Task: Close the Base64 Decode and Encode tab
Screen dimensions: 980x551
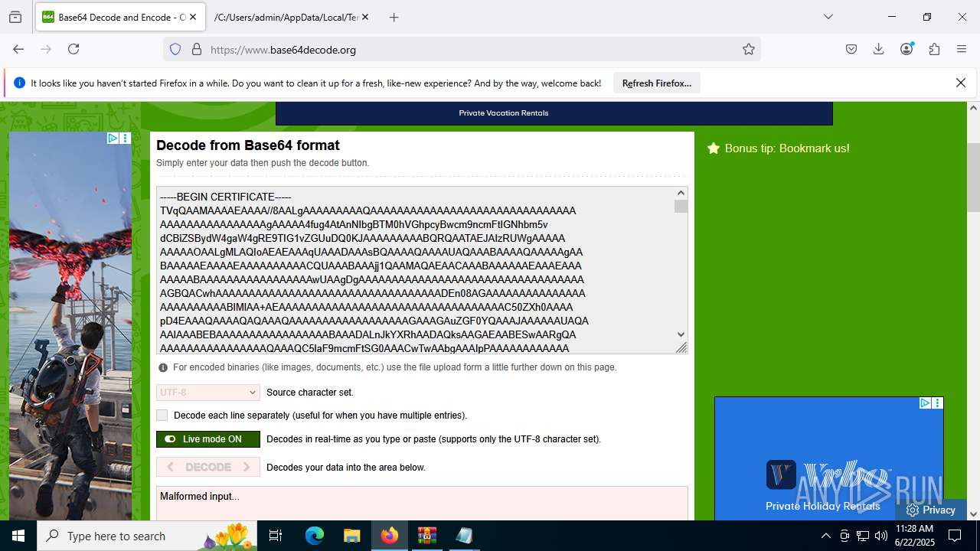Action: [193, 17]
